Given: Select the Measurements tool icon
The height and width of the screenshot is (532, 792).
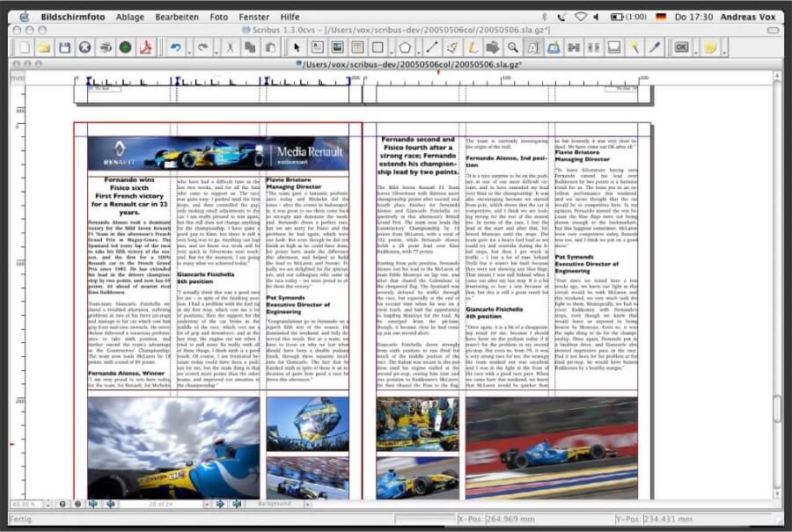Looking at the screenshot, I should pyautogui.click(x=614, y=48).
